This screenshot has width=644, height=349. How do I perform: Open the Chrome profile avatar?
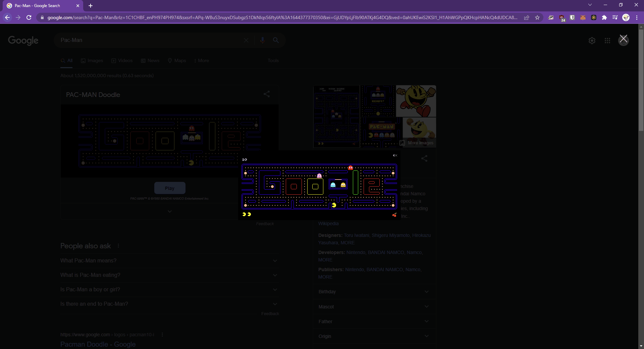pos(626,17)
